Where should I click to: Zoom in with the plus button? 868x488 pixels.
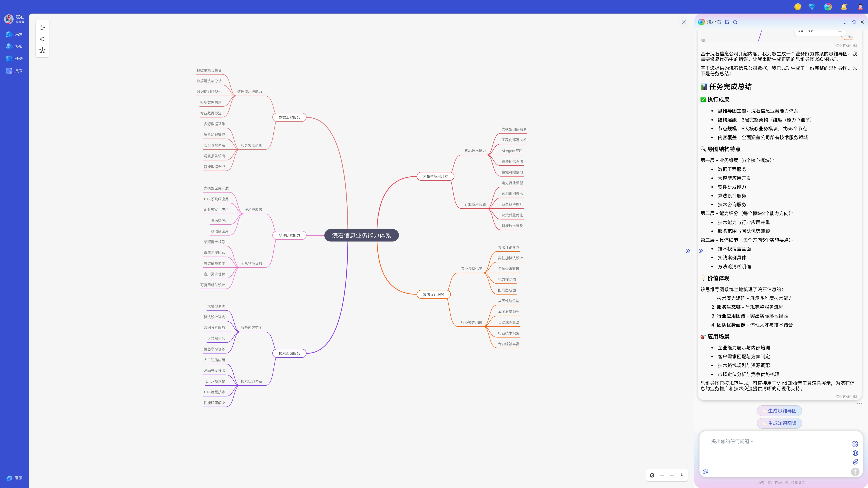(672, 475)
